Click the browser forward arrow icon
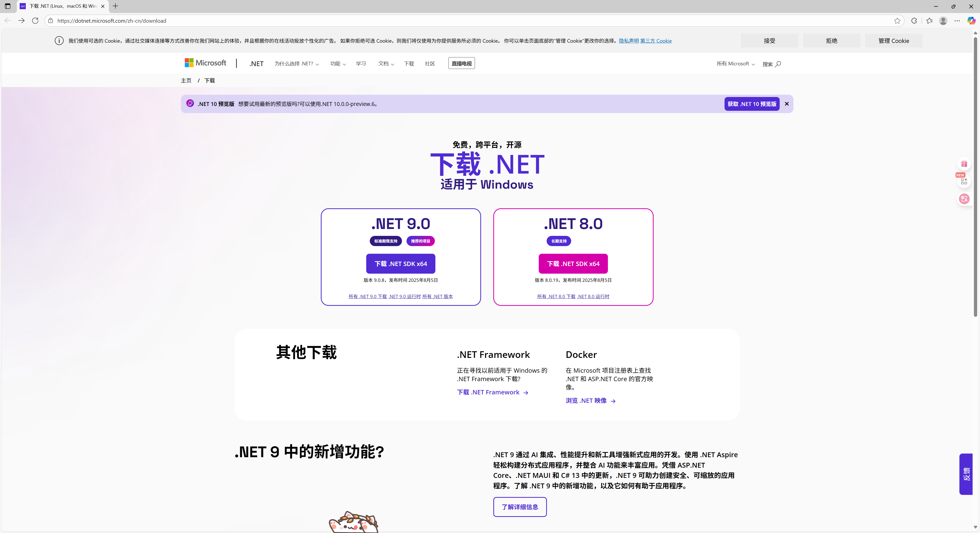Viewport: 980px width, 533px height. pos(21,20)
